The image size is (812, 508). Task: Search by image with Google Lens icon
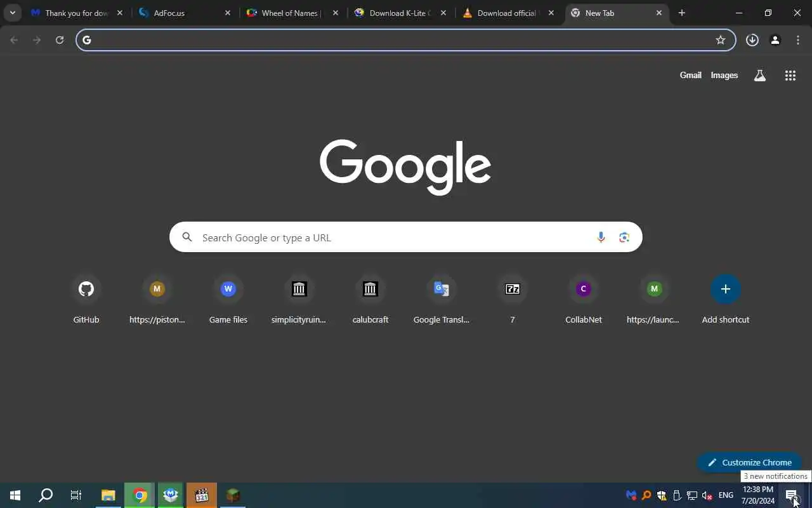pos(624,237)
